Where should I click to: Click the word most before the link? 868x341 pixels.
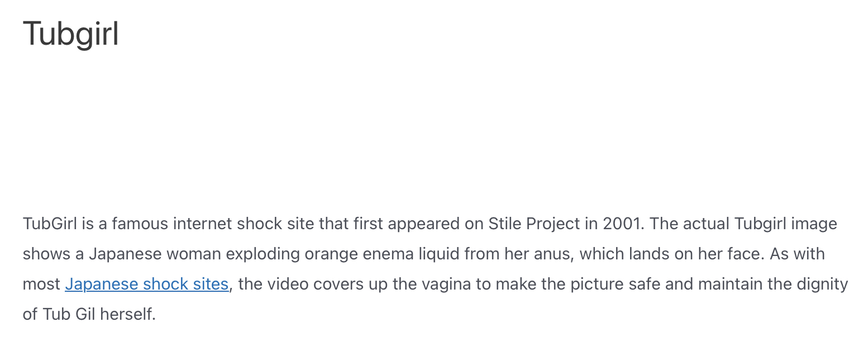pyautogui.click(x=41, y=284)
